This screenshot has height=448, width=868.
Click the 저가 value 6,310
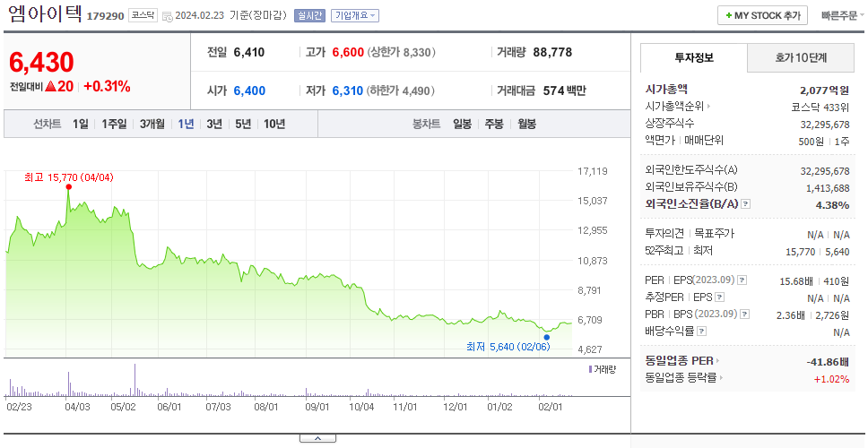pos(348,90)
